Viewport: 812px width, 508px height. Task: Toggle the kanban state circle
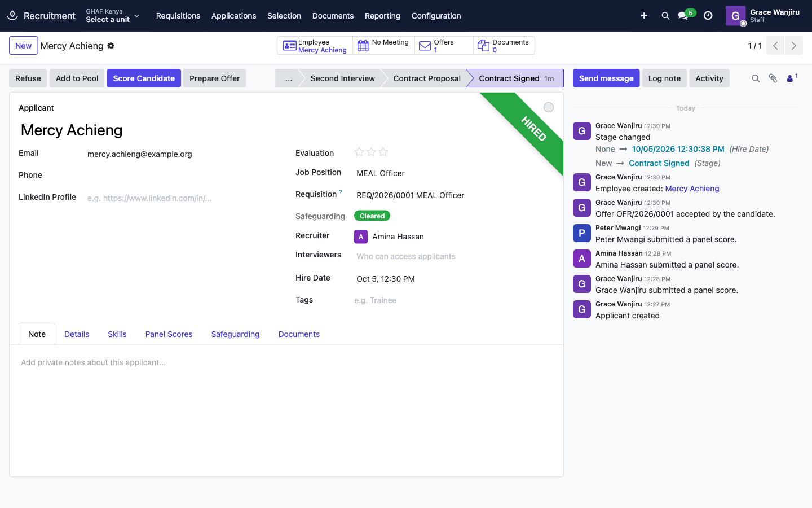coord(549,107)
